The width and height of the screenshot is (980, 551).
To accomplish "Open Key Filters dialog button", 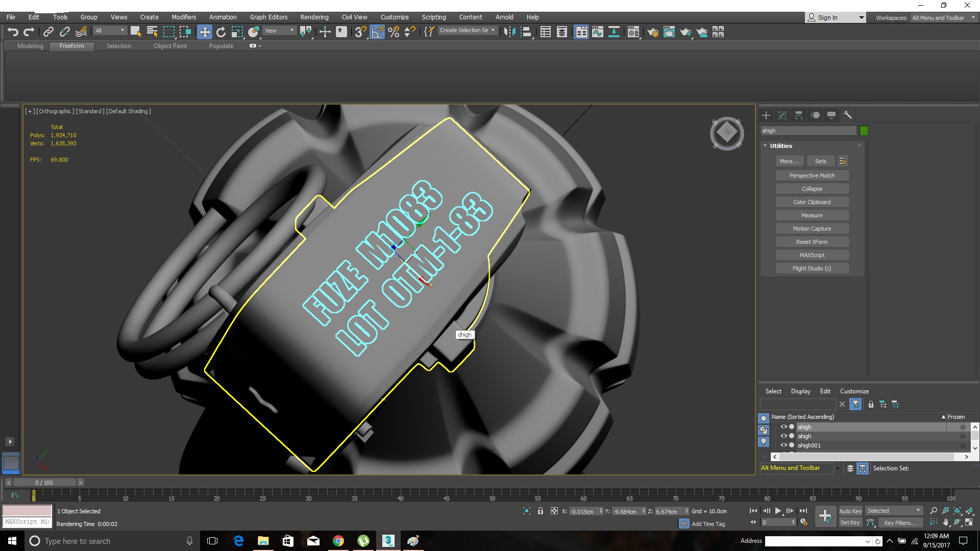I will click(900, 522).
